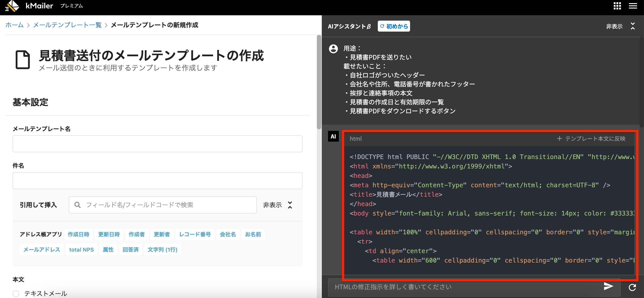
Task: Click the main page vertical scrollbar
Action: tap(319, 82)
